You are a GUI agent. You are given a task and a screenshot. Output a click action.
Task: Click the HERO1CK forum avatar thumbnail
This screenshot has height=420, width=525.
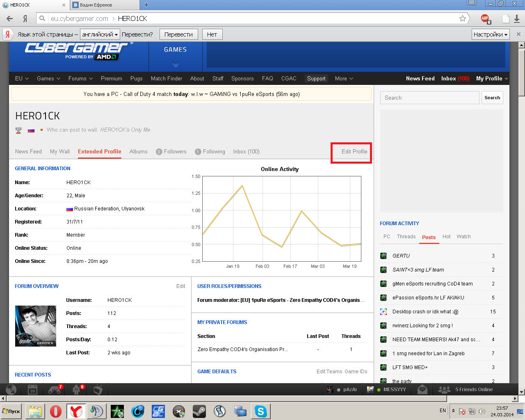click(36, 326)
